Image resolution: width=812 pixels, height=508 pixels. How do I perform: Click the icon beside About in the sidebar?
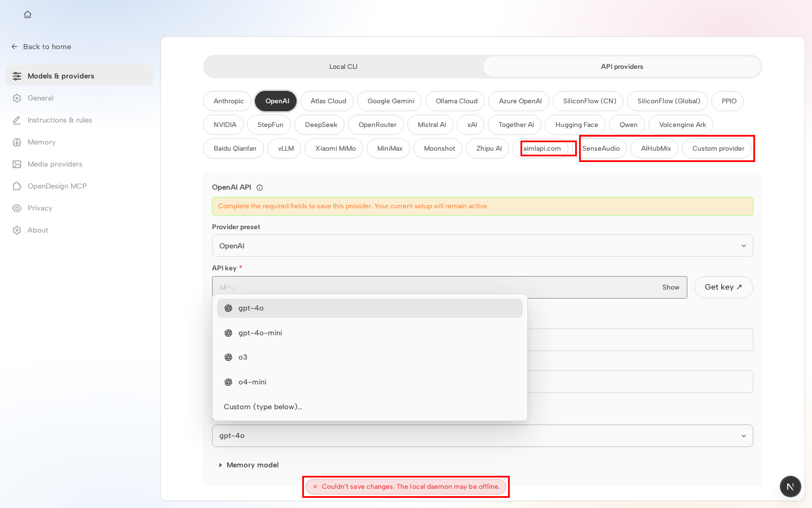tap(17, 230)
